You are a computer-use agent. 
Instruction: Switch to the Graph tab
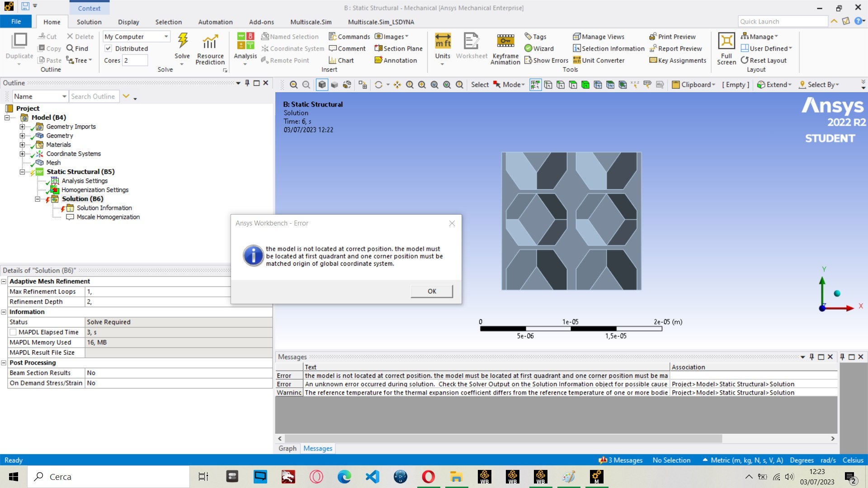[288, 448]
